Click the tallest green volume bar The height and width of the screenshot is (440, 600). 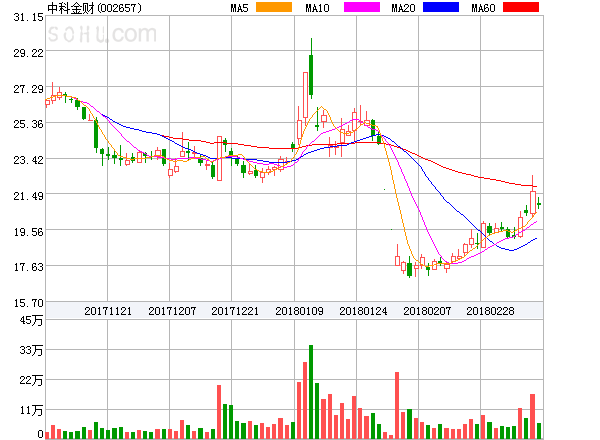pos(311,392)
